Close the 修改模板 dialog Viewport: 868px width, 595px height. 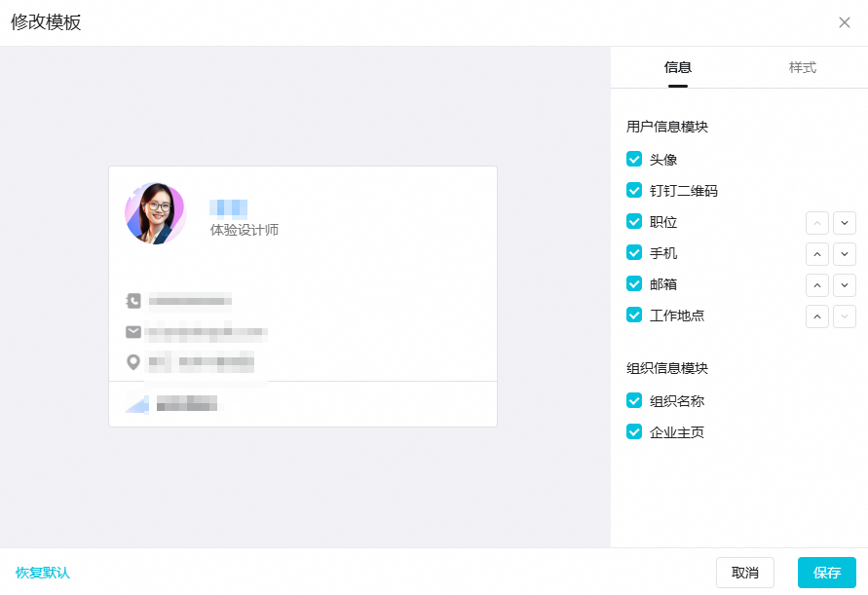point(845,22)
